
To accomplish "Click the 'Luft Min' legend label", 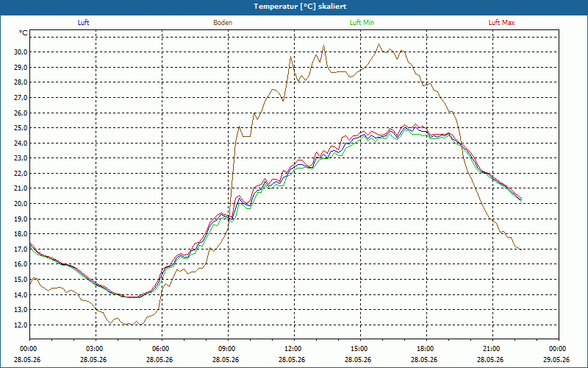I will 362,23.
